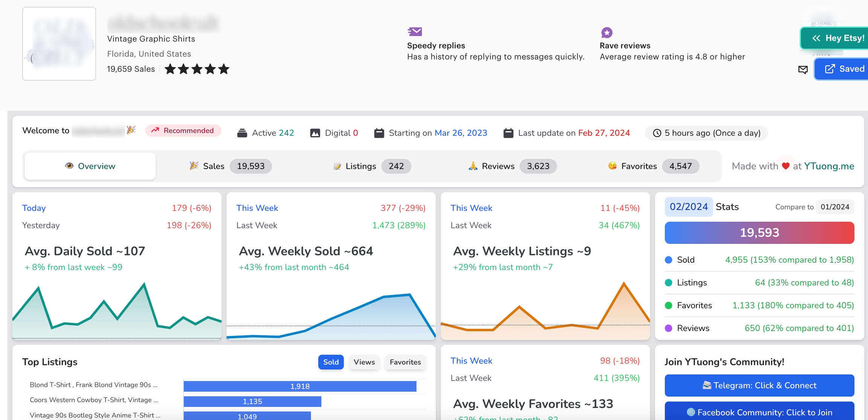This screenshot has width=868, height=420.
Task: Click the Digital image icon
Action: 315,133
